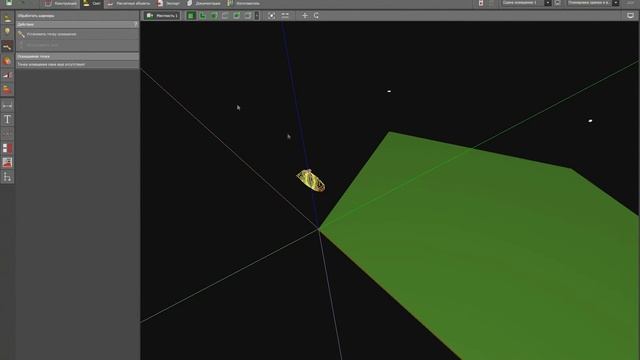
Task: Collapse the illumination point section header
Action: click(78, 56)
